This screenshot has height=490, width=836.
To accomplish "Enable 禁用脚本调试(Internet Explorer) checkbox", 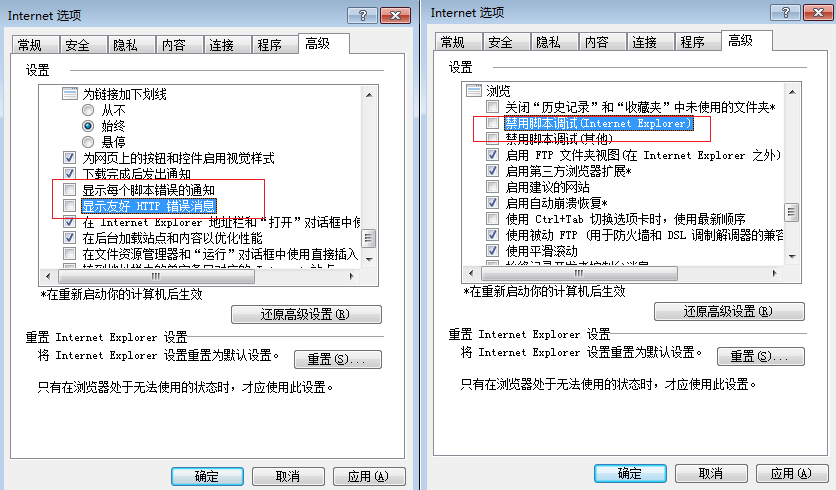I will (493, 123).
